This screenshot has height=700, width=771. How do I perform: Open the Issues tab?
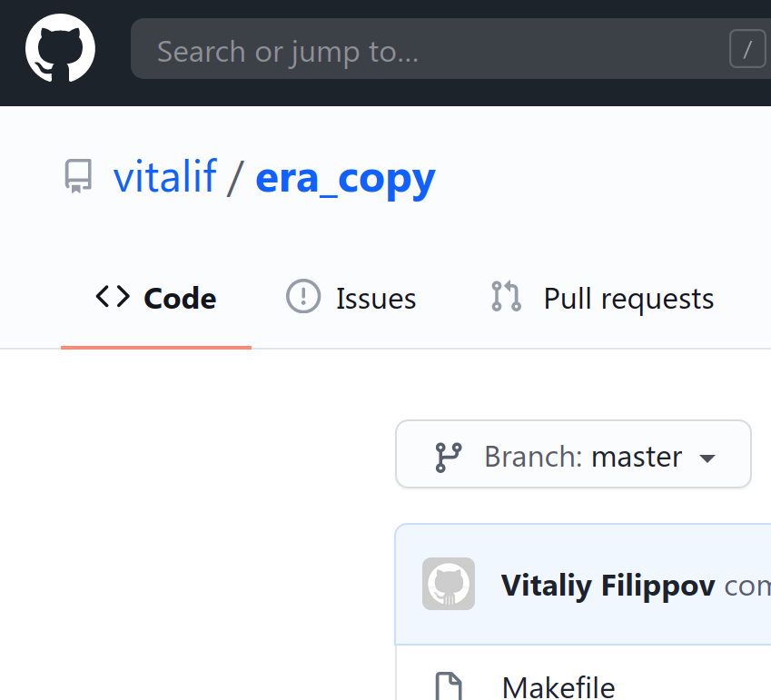point(351,299)
